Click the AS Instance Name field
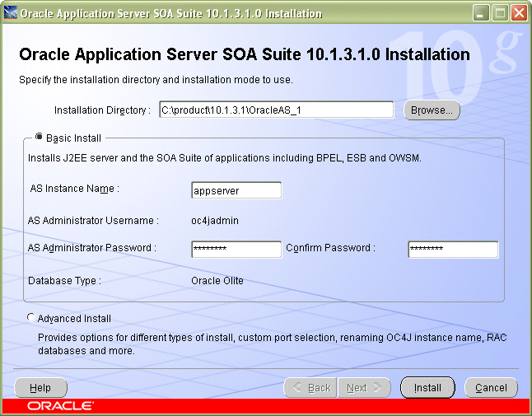 pos(236,190)
